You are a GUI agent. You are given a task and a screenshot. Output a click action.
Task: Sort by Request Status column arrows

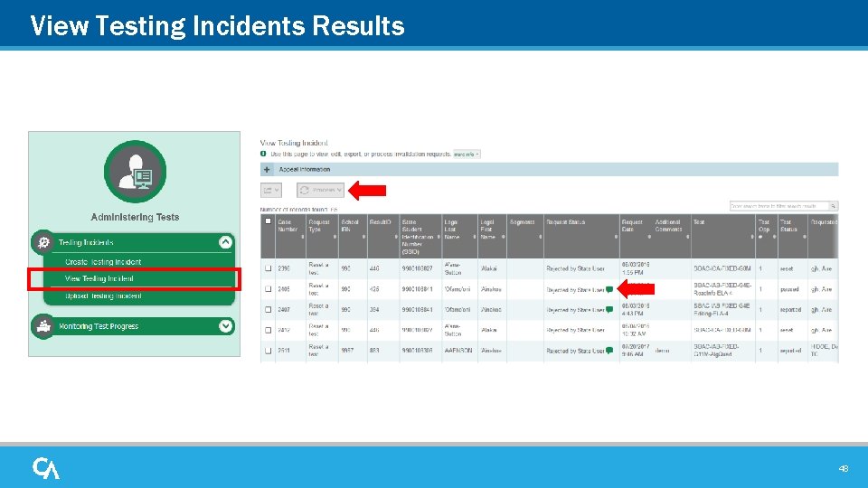coord(616,237)
